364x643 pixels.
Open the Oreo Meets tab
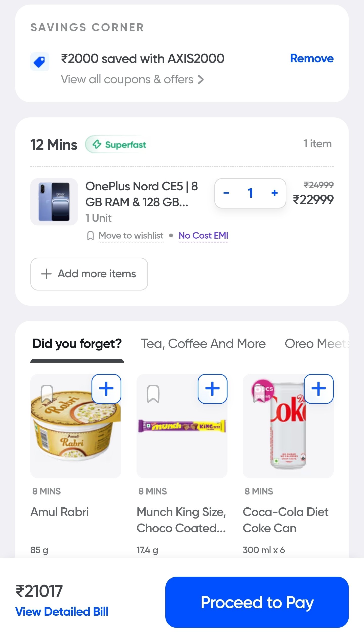[316, 344]
